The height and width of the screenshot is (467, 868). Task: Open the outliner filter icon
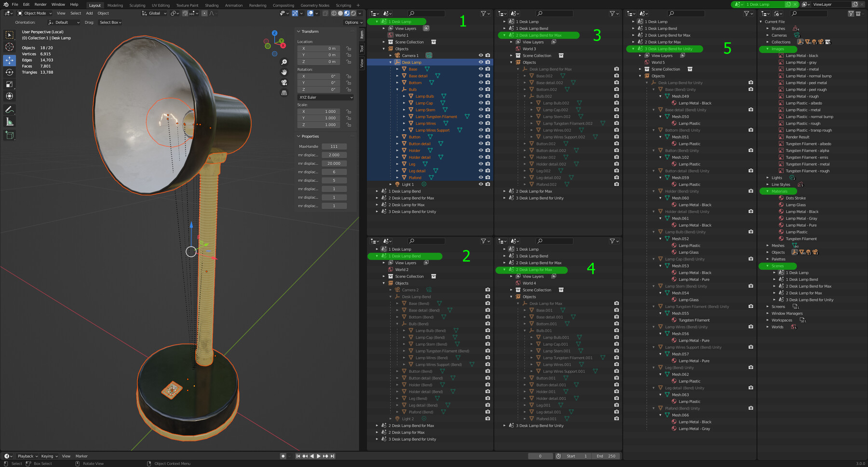484,14
